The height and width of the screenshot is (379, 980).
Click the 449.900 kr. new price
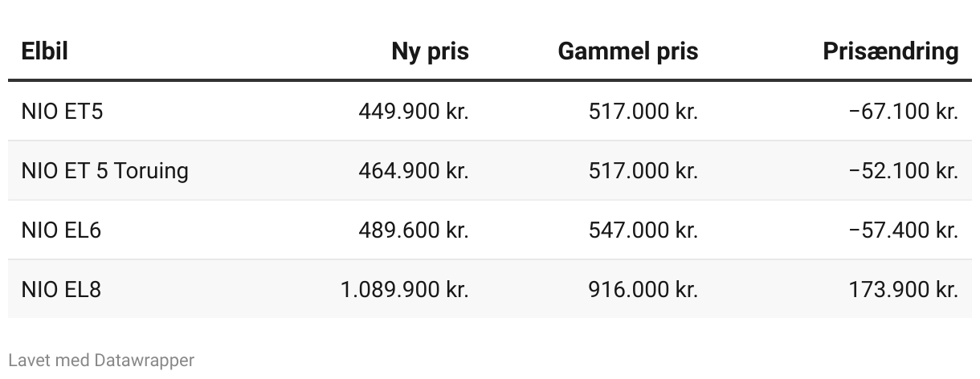coord(414,111)
